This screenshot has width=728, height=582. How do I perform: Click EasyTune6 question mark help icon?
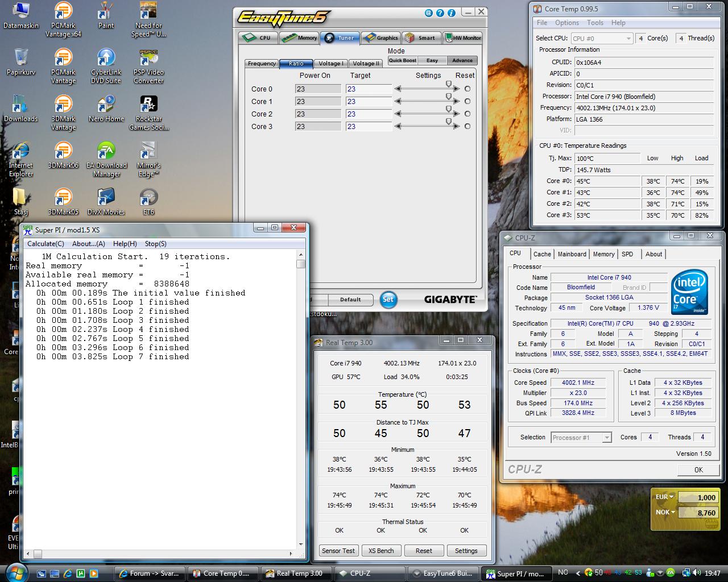(441, 13)
